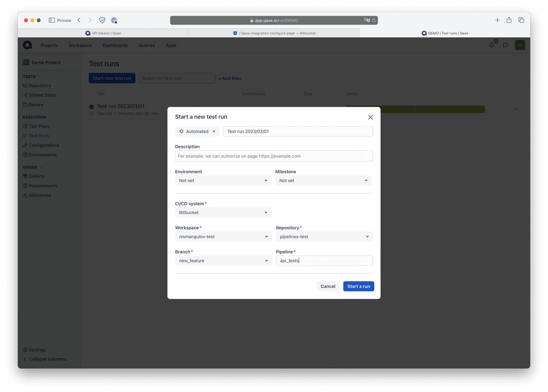Go to Configurations in the sidebar
The height and width of the screenshot is (392, 548).
click(41, 145)
